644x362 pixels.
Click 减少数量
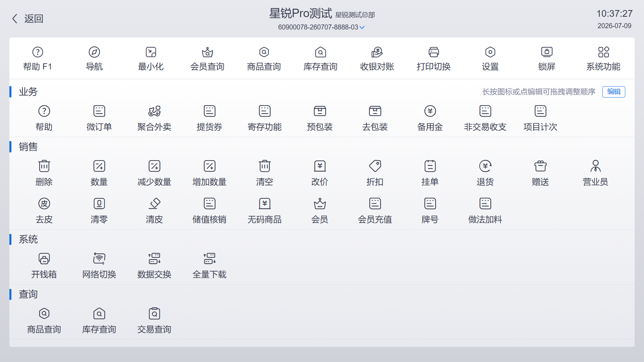[154, 173]
